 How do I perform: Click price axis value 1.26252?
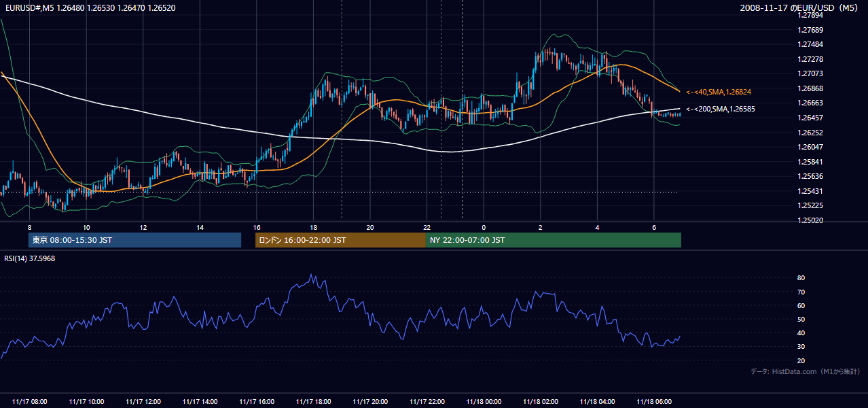(810, 133)
